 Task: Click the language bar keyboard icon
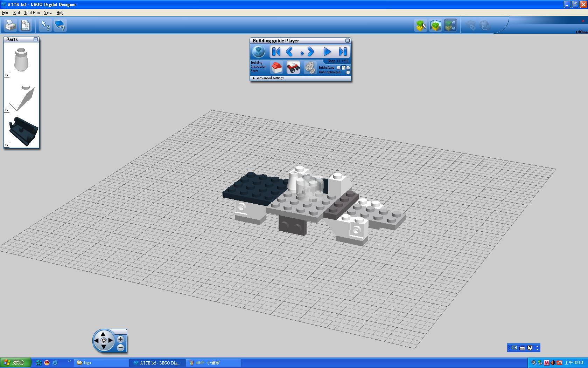tap(522, 348)
